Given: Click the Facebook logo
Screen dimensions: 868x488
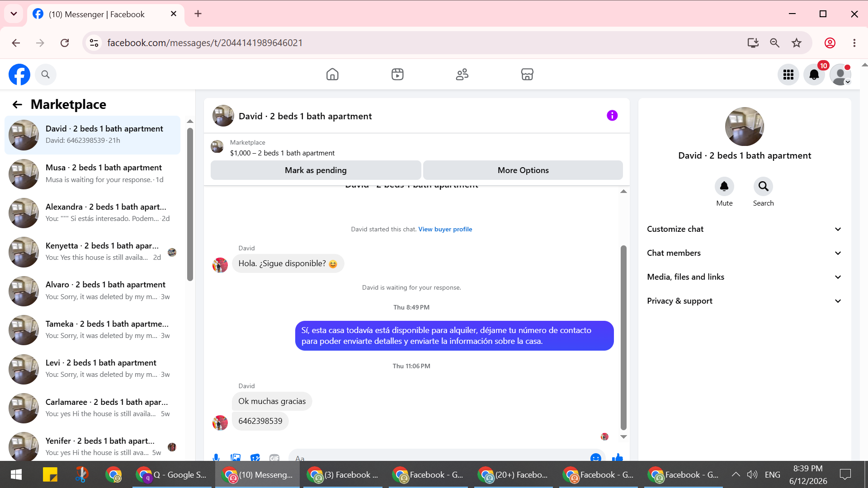Looking at the screenshot, I should pyautogui.click(x=19, y=75).
